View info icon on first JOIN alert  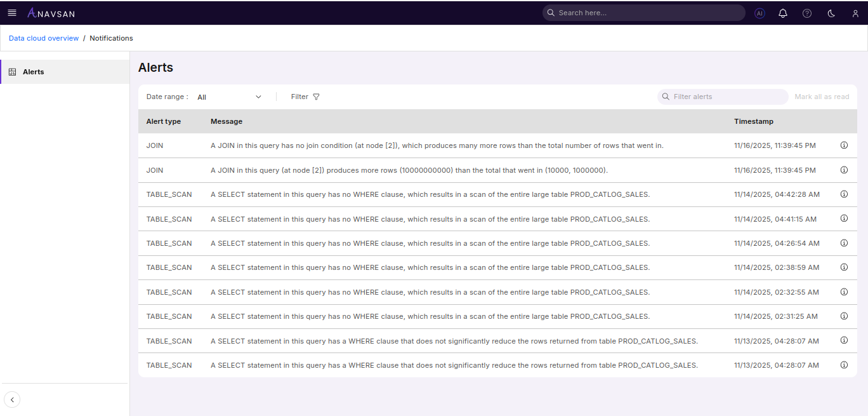844,145
